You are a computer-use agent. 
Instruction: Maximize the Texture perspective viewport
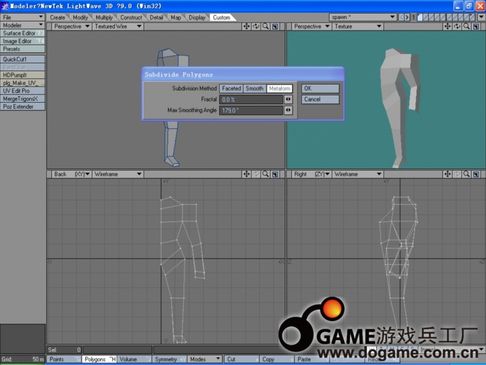tap(476, 26)
